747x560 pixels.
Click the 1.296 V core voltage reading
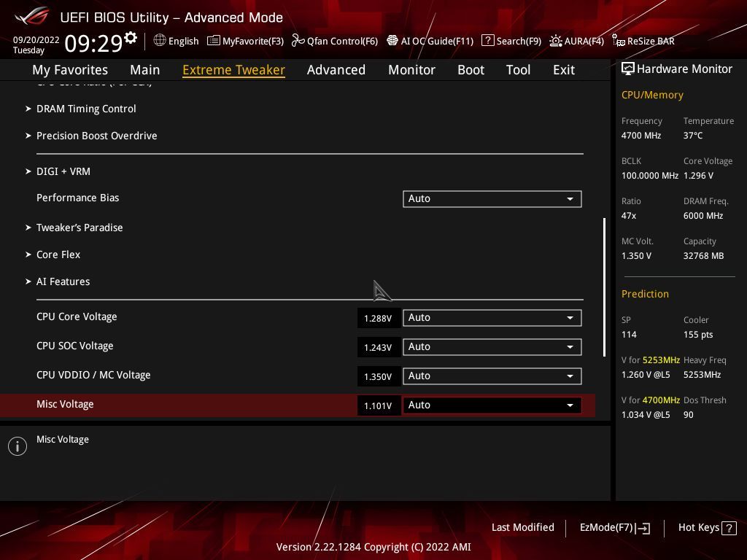(698, 175)
